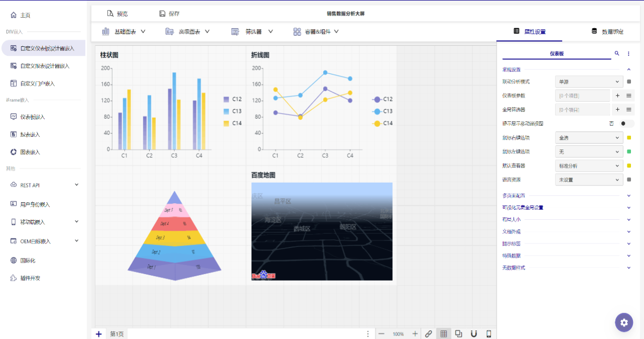Viewport: 644px width, 339px height.
Task: Open the page options three-dot menu at bottom
Action: click(368, 334)
